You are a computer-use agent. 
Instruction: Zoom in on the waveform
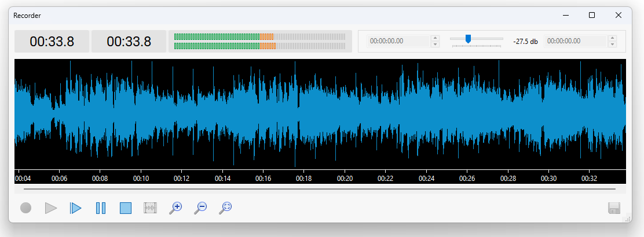click(175, 208)
